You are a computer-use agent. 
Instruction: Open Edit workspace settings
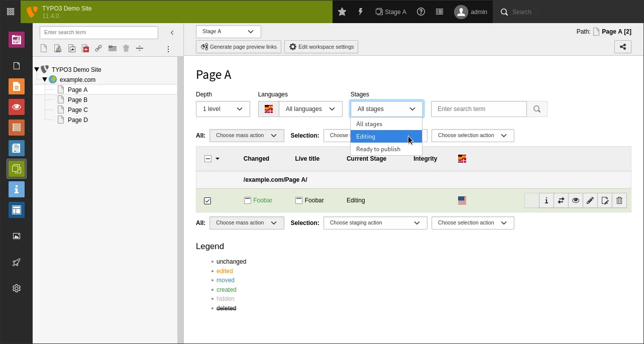coord(321,46)
